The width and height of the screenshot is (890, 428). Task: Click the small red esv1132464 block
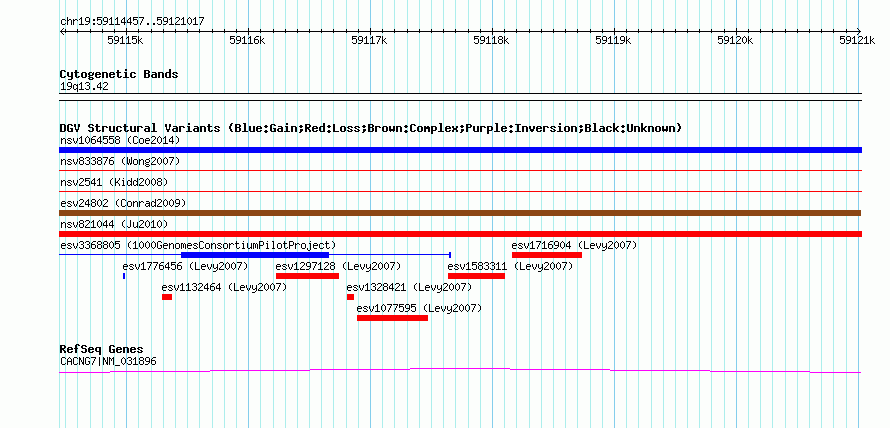point(167,297)
